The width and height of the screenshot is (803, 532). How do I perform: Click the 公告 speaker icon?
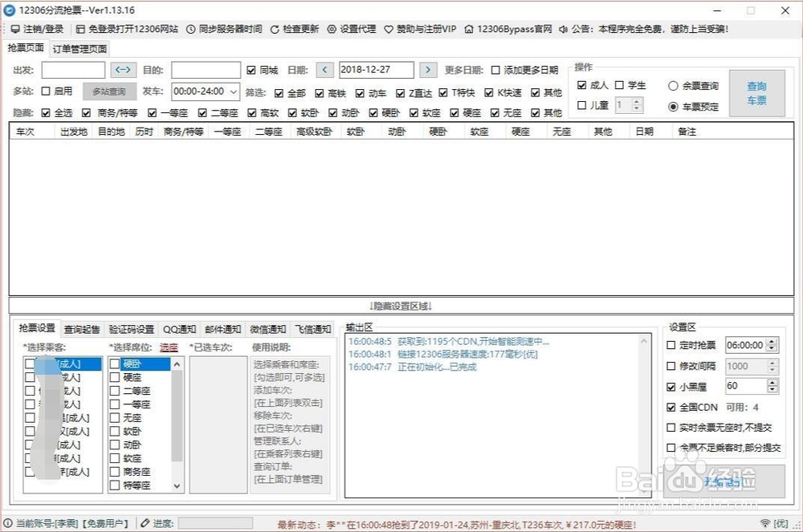(563, 29)
